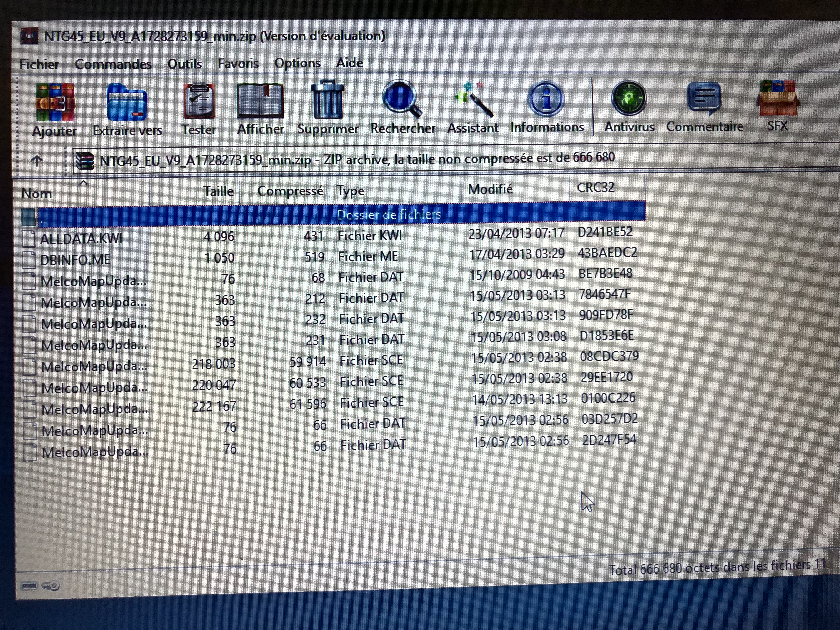Screen dimensions: 840x630
Task: Click the WinRAR title bar icon
Action: coord(30,36)
